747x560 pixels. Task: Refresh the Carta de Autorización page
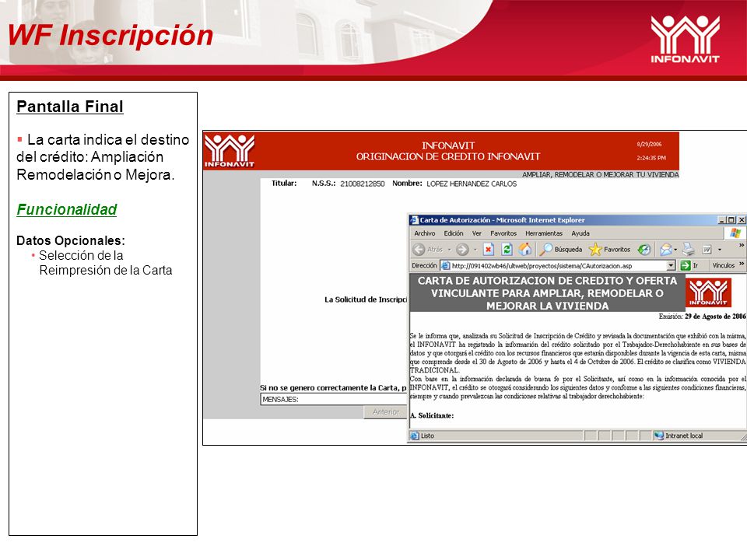[x=507, y=249]
